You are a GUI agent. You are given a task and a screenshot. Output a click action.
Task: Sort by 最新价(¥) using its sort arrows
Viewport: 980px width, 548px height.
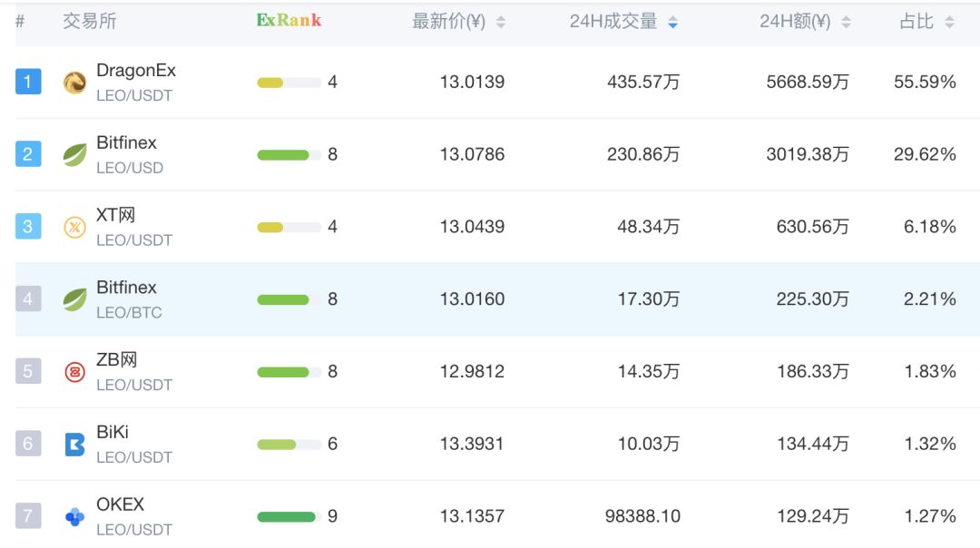(x=501, y=23)
